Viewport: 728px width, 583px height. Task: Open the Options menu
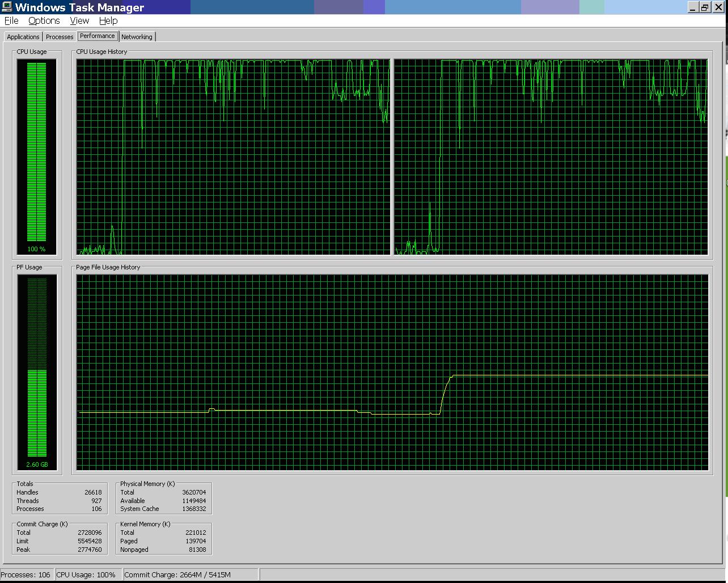(44, 20)
